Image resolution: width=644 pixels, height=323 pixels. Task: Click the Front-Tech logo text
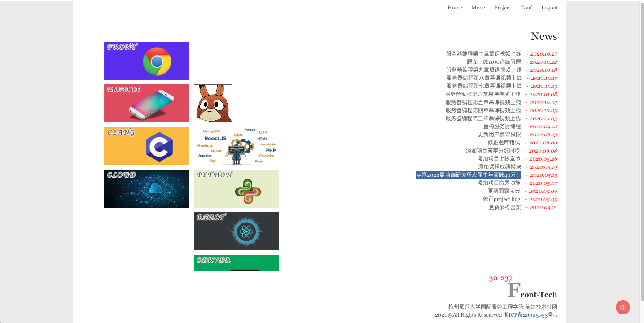pyautogui.click(x=532, y=290)
